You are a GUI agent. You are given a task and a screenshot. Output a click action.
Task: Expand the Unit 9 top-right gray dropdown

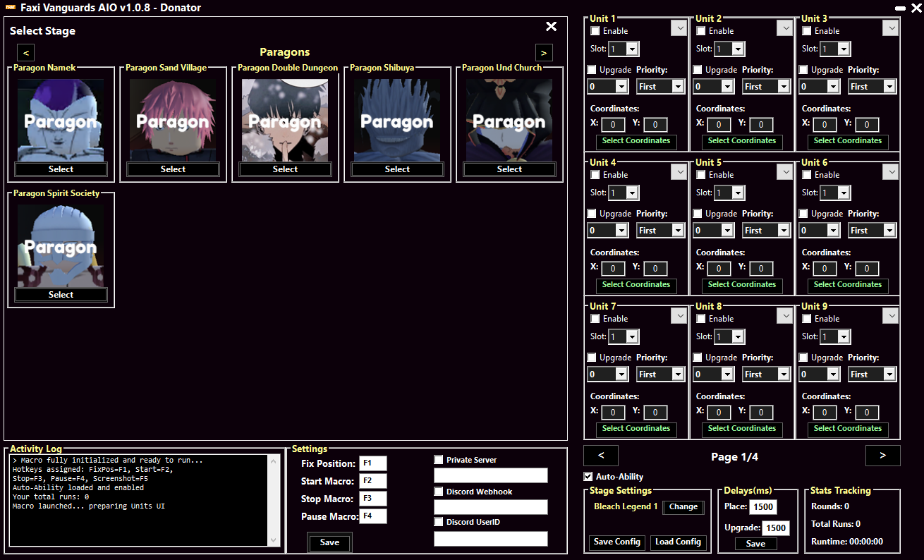click(890, 315)
